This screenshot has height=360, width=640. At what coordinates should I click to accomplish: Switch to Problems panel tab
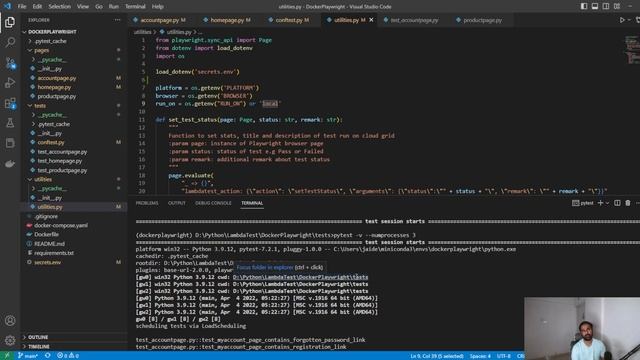point(147,203)
